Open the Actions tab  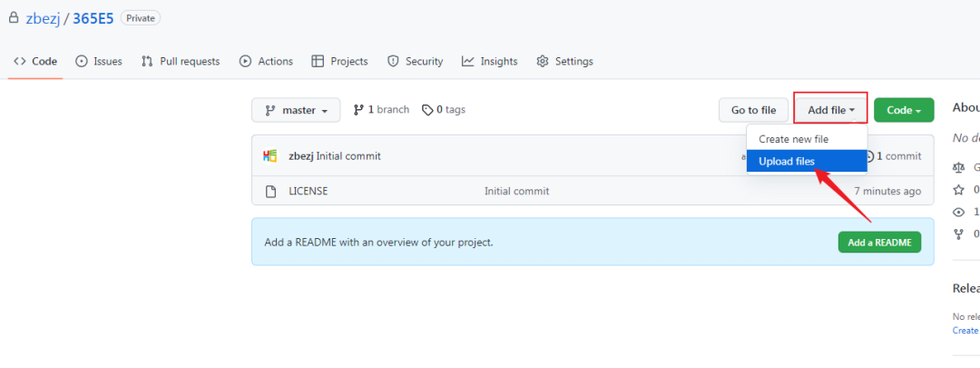tap(266, 62)
